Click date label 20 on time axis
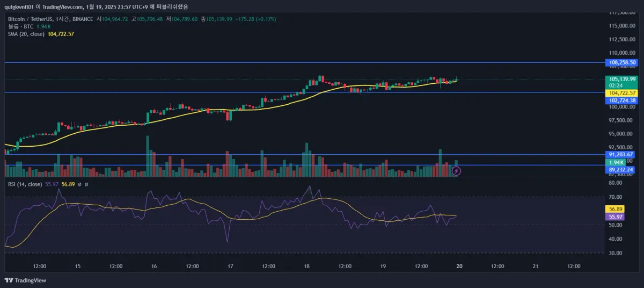Screen dimensions: 644x288 click(459, 266)
